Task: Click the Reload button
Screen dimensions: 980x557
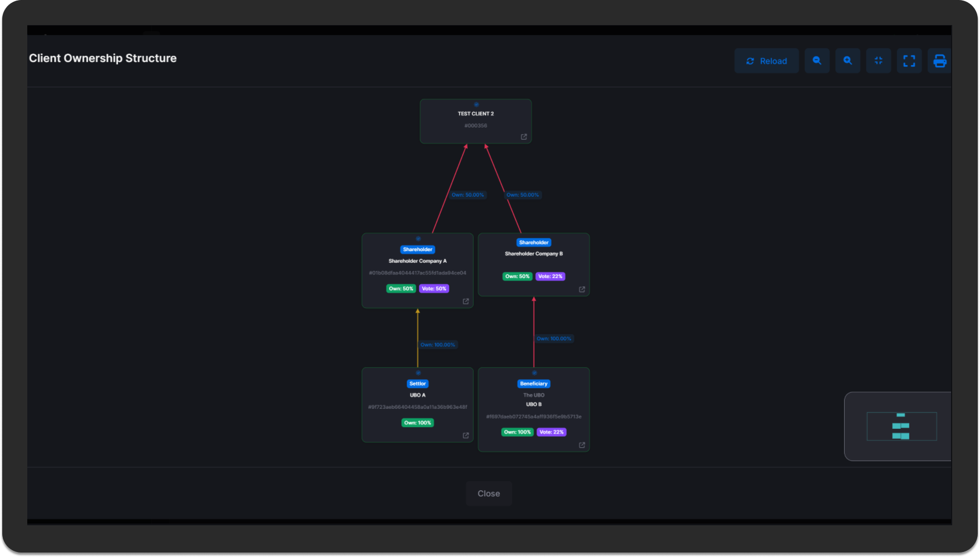Action: (x=766, y=61)
